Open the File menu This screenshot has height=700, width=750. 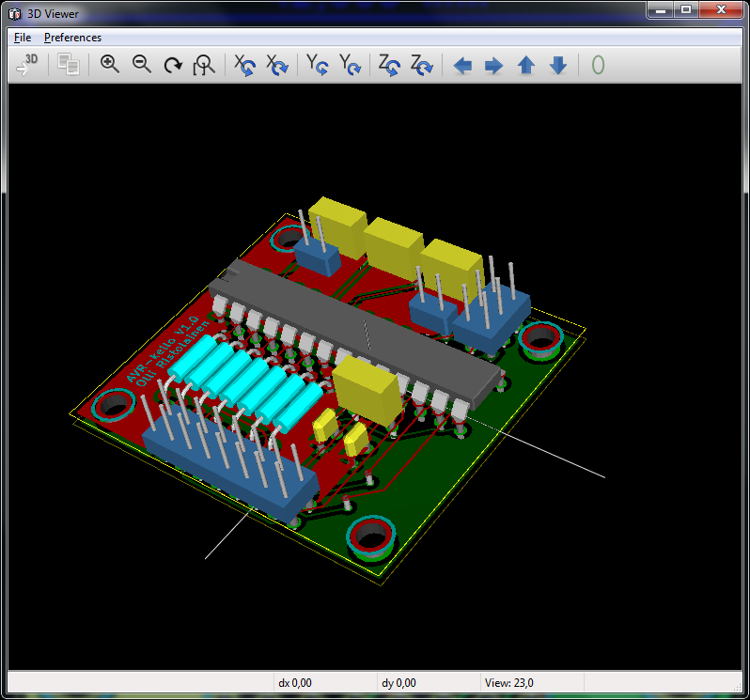pos(23,38)
